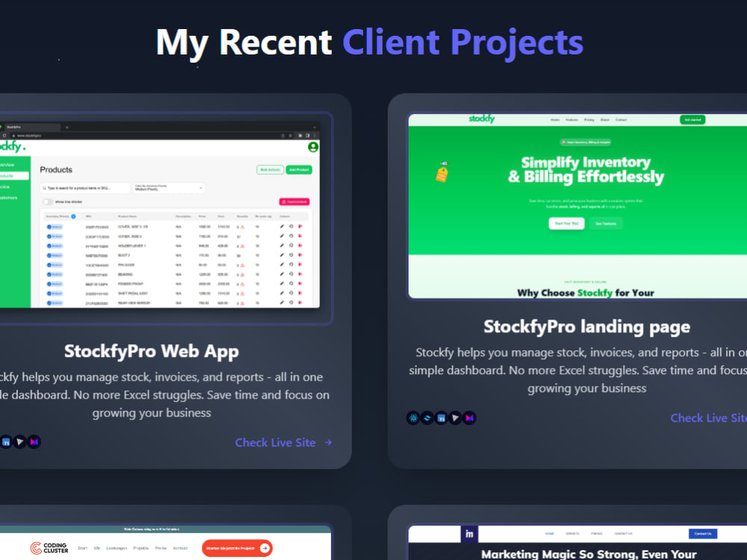Click the arrow icon beside Check Live Site on Web App card
This screenshot has width=747, height=560.
328,442
